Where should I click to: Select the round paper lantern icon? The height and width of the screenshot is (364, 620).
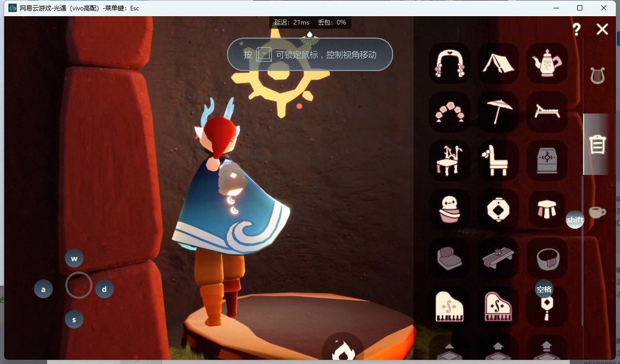(x=498, y=209)
